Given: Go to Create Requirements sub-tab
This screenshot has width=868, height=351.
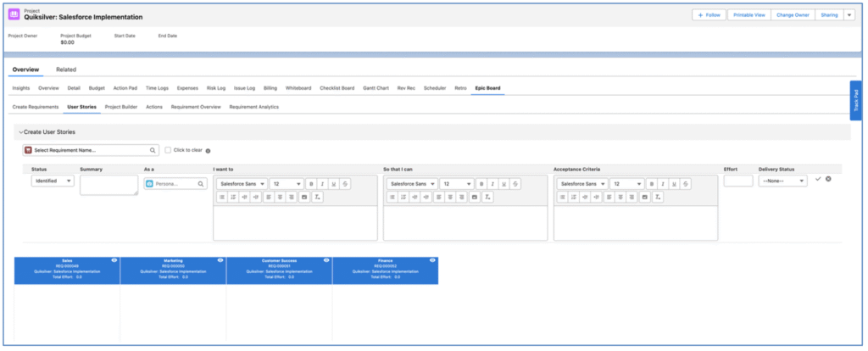Looking at the screenshot, I should [x=36, y=107].
